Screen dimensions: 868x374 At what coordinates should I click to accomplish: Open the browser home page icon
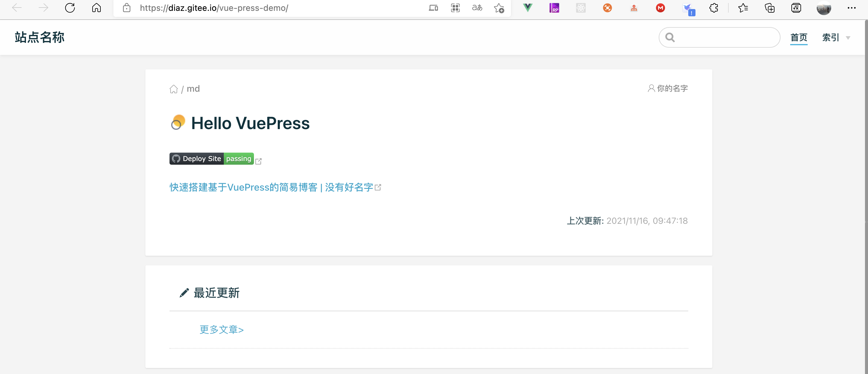97,8
